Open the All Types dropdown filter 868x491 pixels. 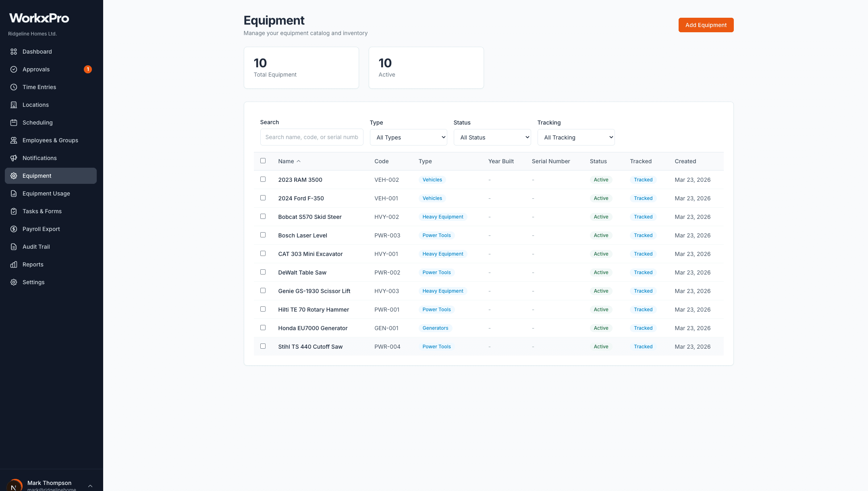[408, 137]
